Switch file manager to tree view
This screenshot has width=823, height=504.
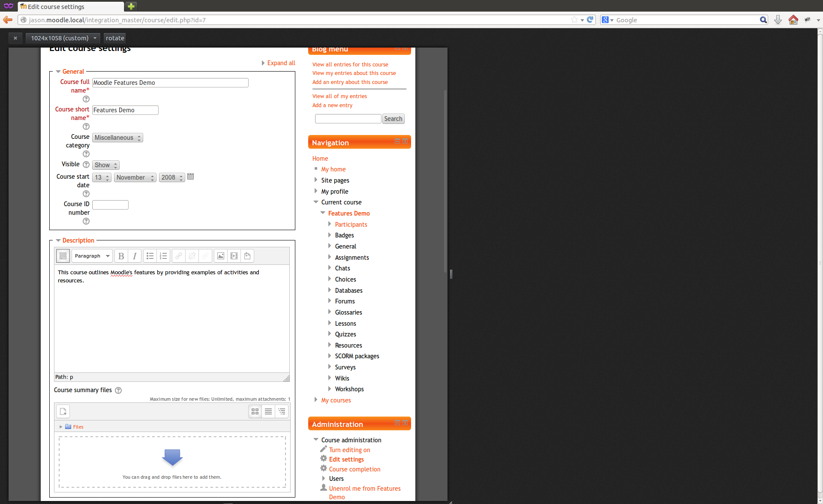[x=282, y=411]
